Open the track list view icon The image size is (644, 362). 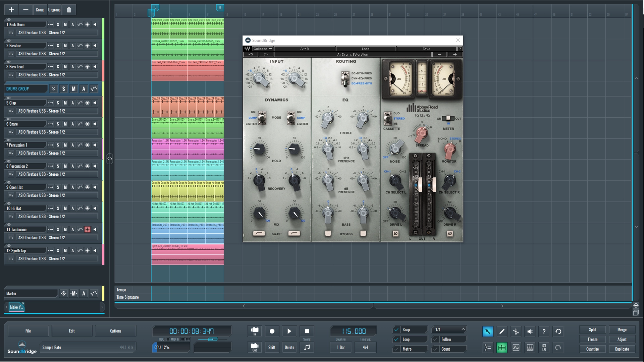click(x=488, y=348)
